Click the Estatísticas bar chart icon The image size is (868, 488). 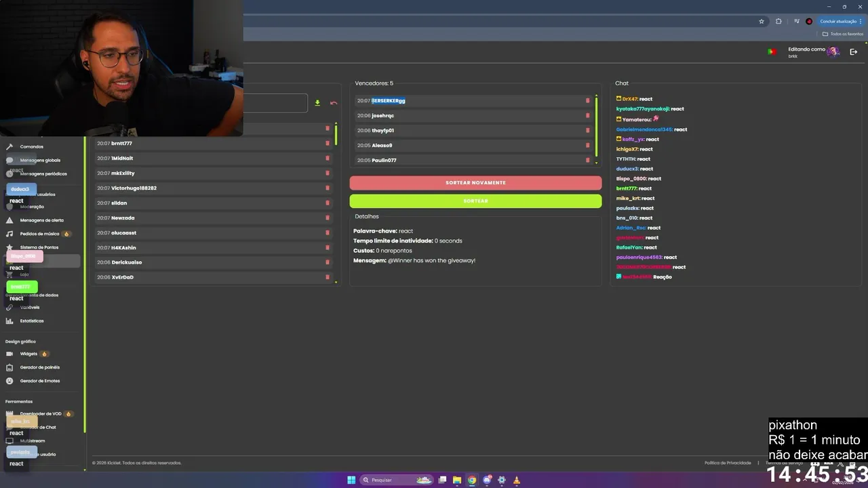pyautogui.click(x=9, y=321)
